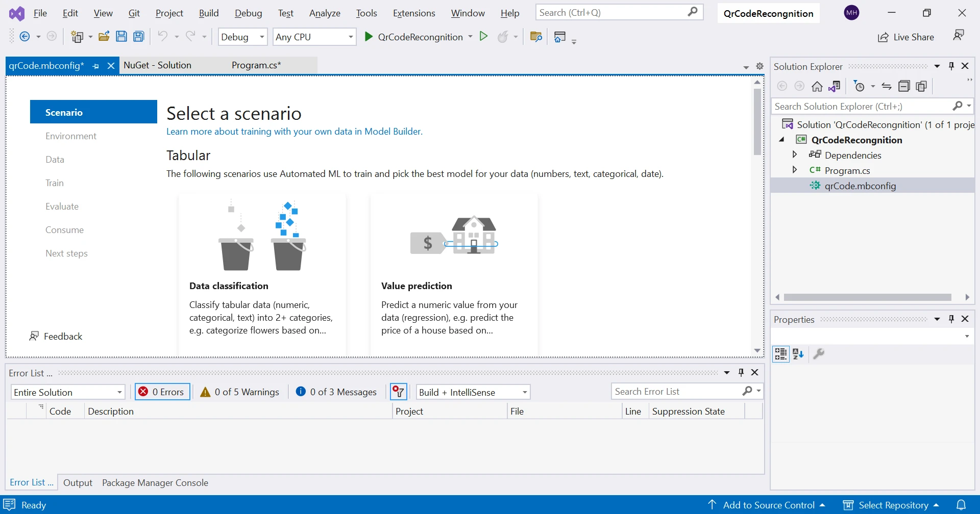The image size is (980, 514).
Task: Toggle the 0 Errors filter
Action: click(x=162, y=392)
